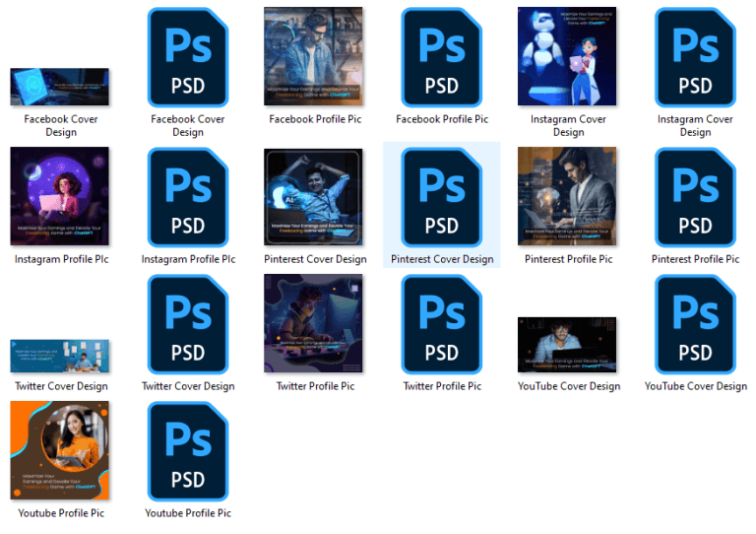
Task: Select the Twitter Cover Design PSD icon
Action: (x=188, y=324)
